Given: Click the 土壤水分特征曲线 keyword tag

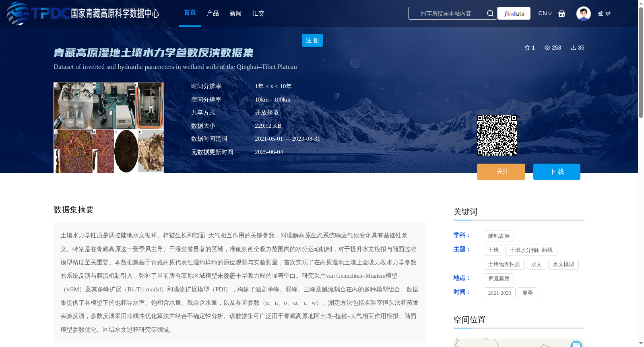Looking at the screenshot, I should point(531,250).
